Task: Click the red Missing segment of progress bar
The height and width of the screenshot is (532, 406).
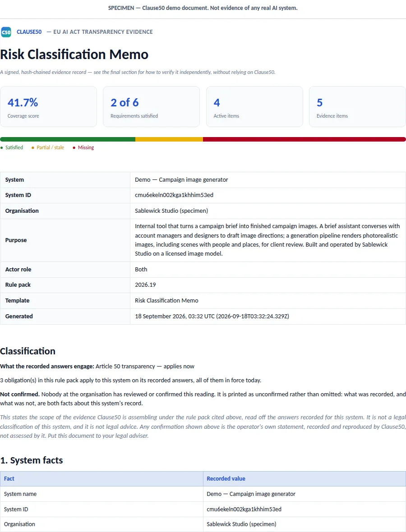Action: point(304,139)
